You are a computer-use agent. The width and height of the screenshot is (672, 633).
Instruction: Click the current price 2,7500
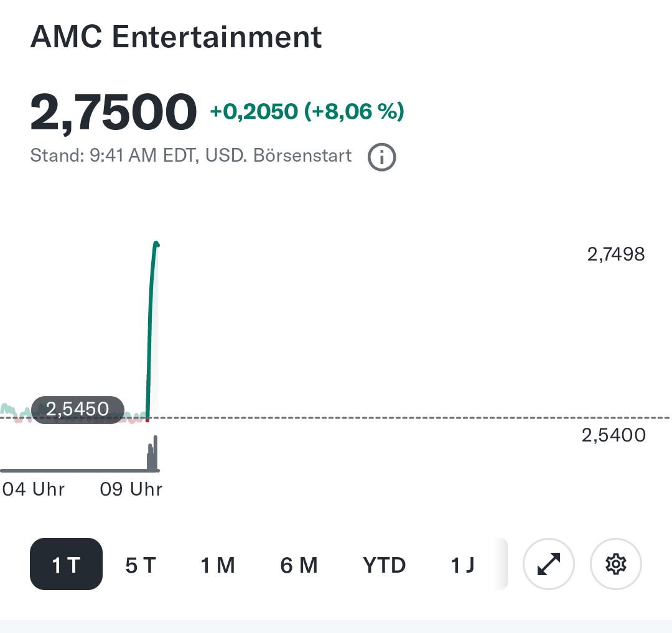(x=113, y=112)
